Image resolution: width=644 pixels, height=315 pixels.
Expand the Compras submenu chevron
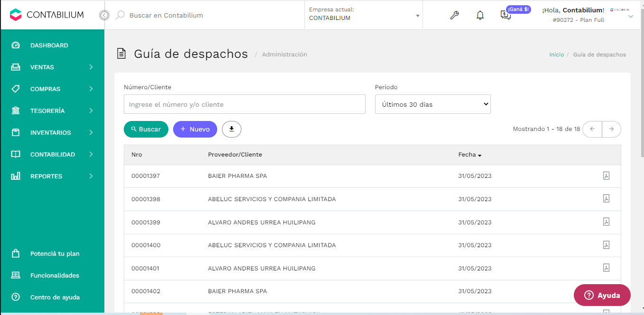(91, 89)
